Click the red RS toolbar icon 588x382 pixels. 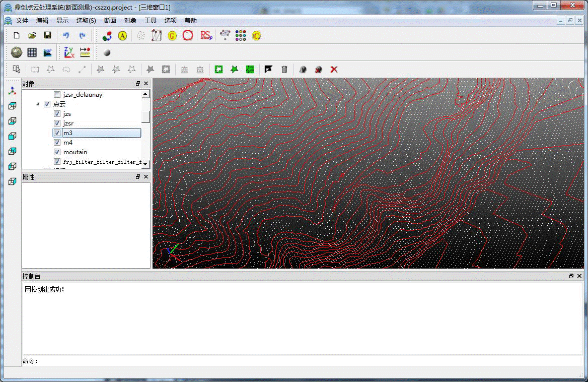[x=206, y=35]
